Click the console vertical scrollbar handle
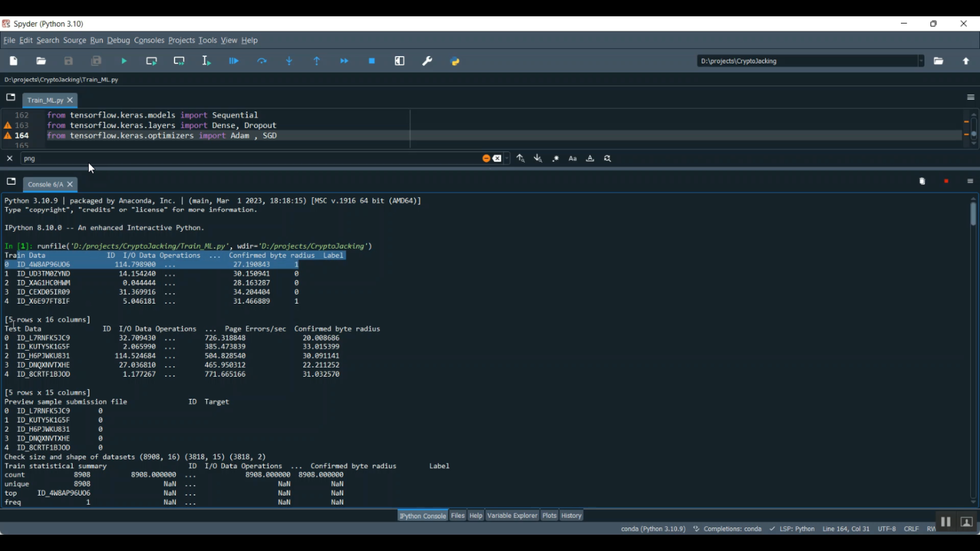The width and height of the screenshot is (980, 551). point(973,214)
